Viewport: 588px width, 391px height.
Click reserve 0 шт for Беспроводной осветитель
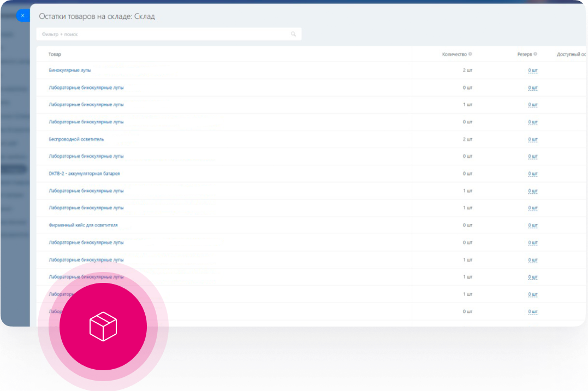tap(532, 139)
